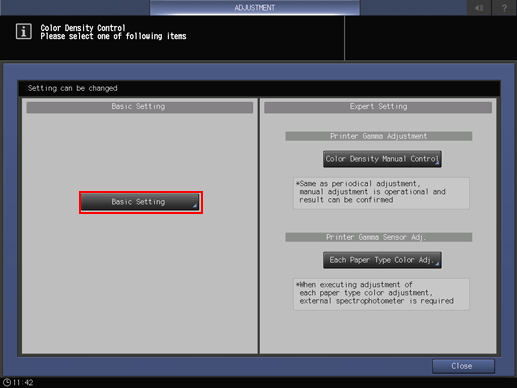This screenshot has height=388, width=517.
Task: Click the information icon beside Color Density Control
Action: pos(24,32)
